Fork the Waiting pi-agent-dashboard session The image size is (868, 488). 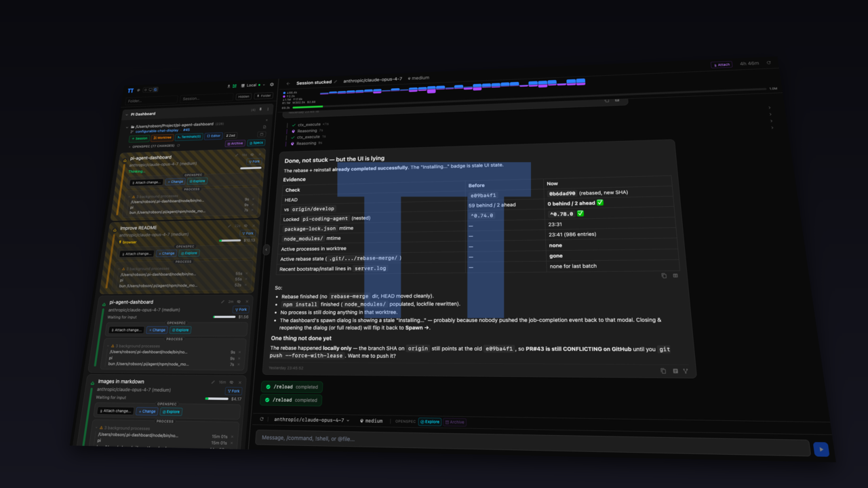coord(241,310)
